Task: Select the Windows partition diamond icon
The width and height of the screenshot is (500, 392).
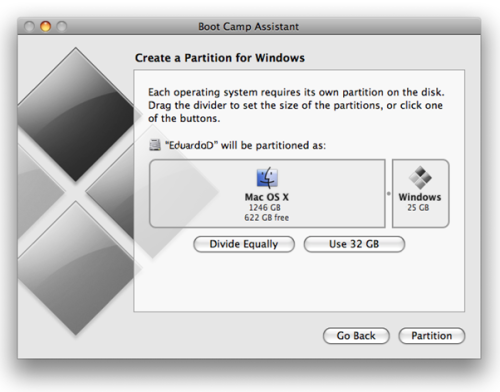Action: point(420,178)
